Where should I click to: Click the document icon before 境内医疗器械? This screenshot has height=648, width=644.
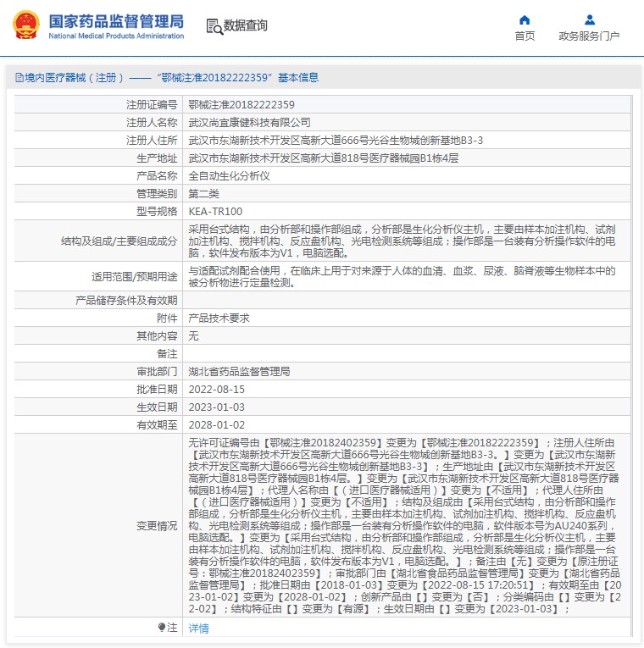pyautogui.click(x=19, y=78)
